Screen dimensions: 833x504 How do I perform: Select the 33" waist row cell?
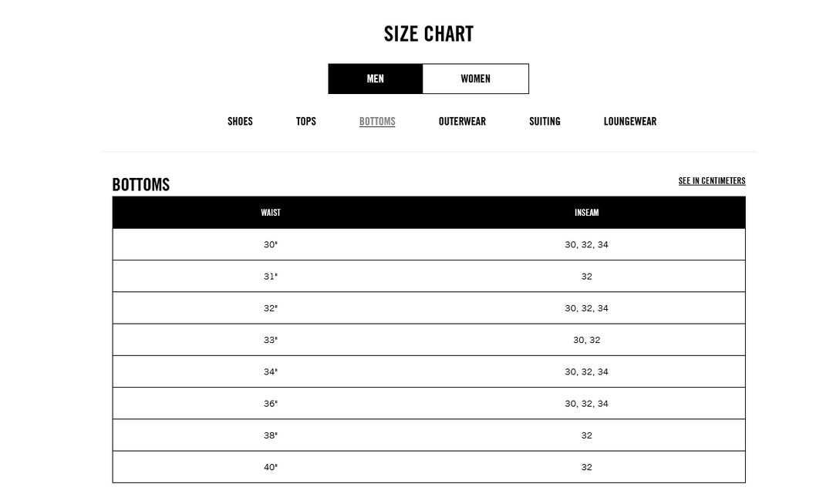click(x=271, y=340)
